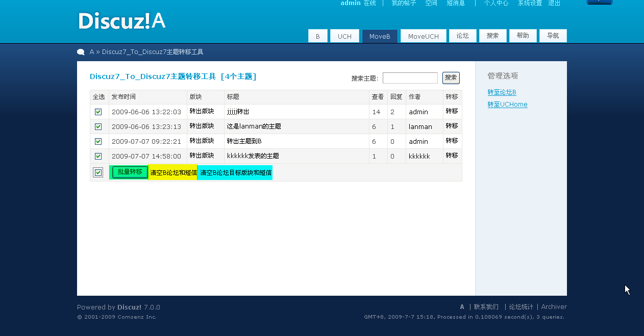Click 转移 for the kkkkkk发表的主题 row
Image resolution: width=644 pixels, height=336 pixels.
(x=452, y=156)
